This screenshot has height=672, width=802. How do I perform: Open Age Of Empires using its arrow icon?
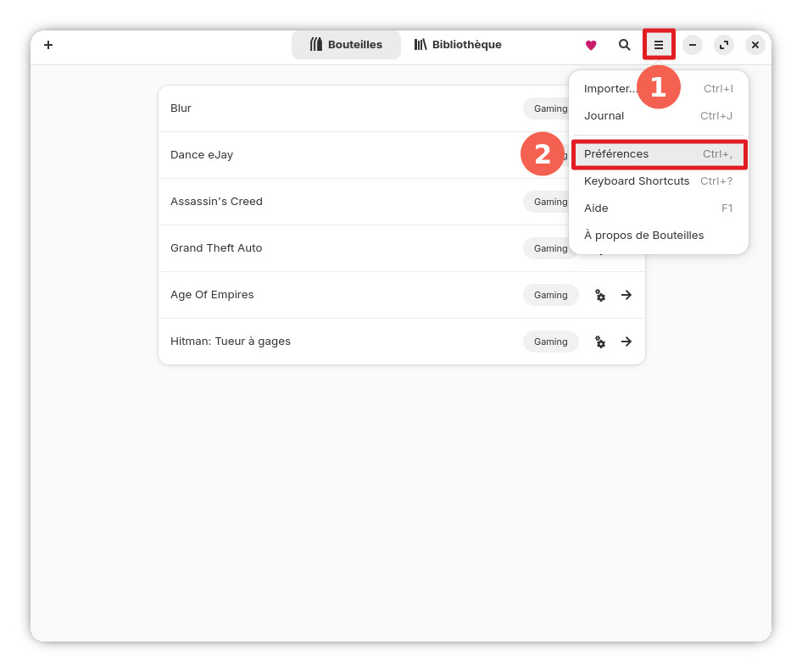click(x=627, y=295)
